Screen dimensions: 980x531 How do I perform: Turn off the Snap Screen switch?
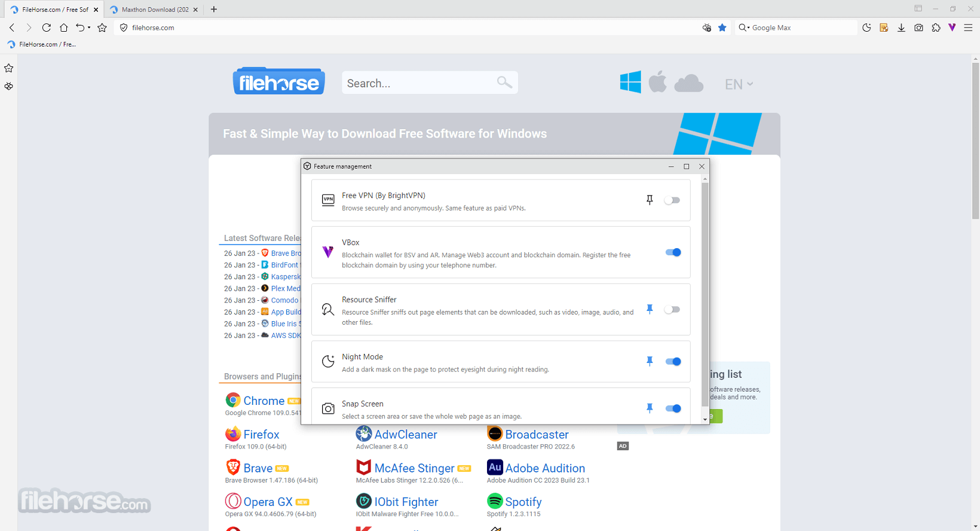tap(673, 408)
